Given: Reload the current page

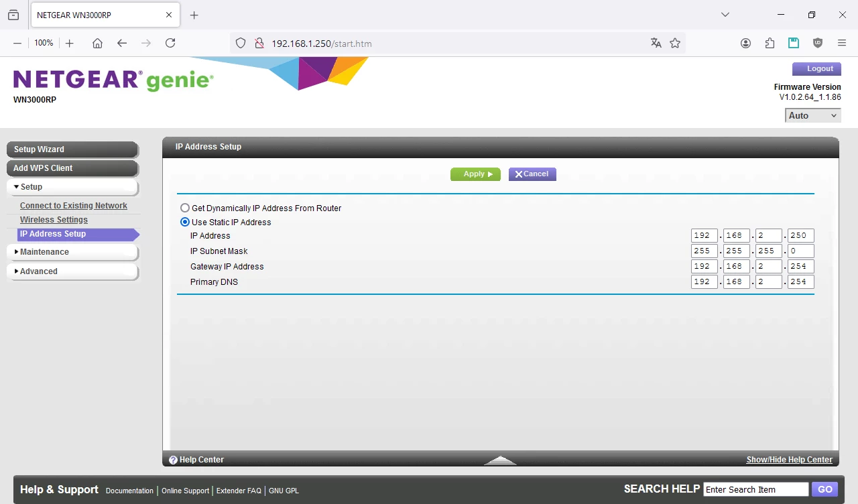Looking at the screenshot, I should pos(170,43).
